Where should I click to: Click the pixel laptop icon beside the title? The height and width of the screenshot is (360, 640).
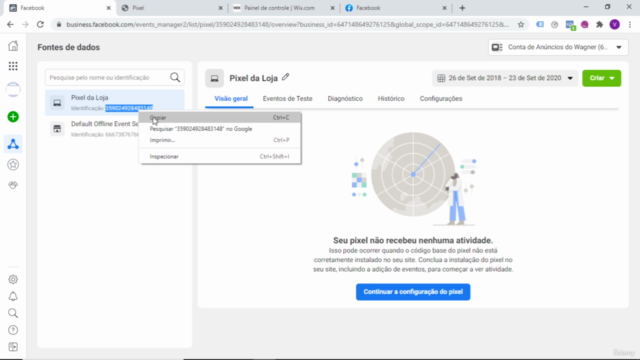point(214,78)
